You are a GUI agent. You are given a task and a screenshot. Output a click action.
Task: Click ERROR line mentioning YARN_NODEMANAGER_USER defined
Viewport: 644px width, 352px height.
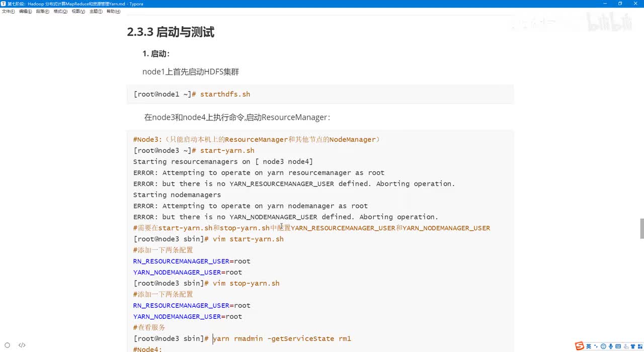[286, 217]
